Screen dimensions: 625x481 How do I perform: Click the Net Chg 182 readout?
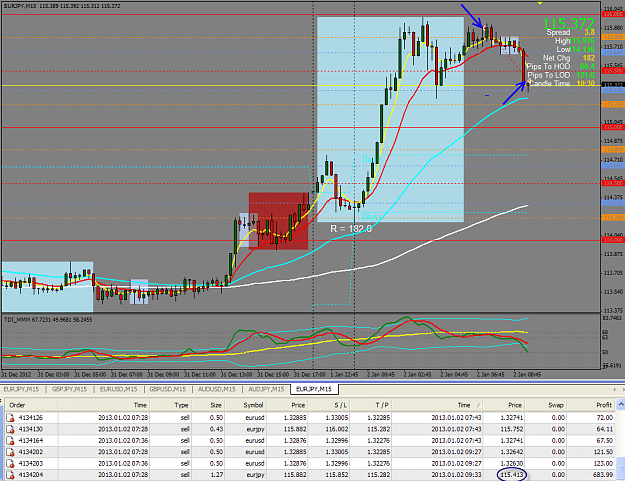tap(569, 58)
